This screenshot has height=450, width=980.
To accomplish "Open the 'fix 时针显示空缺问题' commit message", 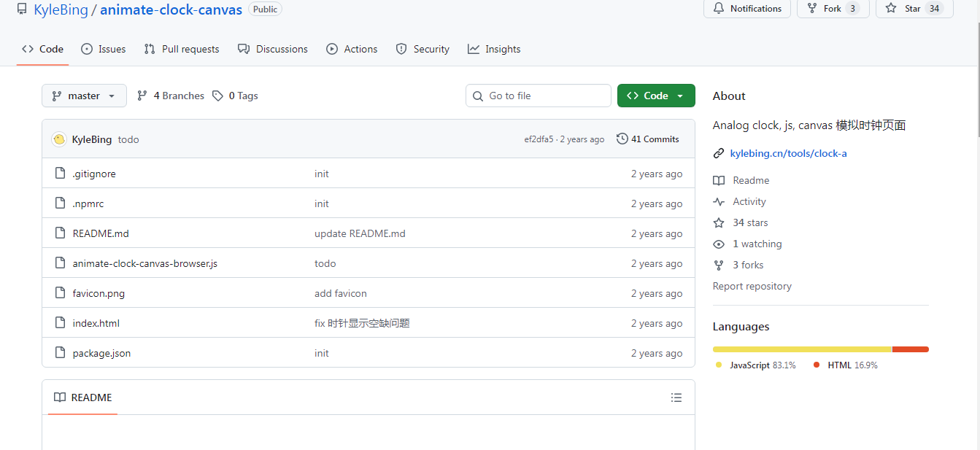I will 362,323.
